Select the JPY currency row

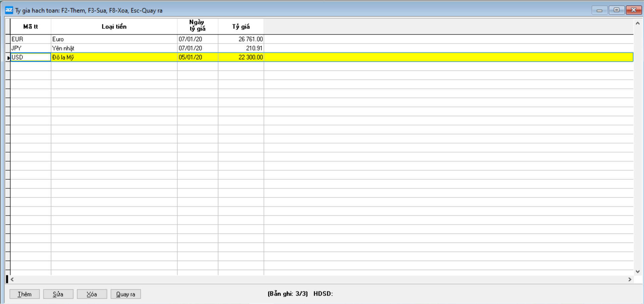coord(30,48)
